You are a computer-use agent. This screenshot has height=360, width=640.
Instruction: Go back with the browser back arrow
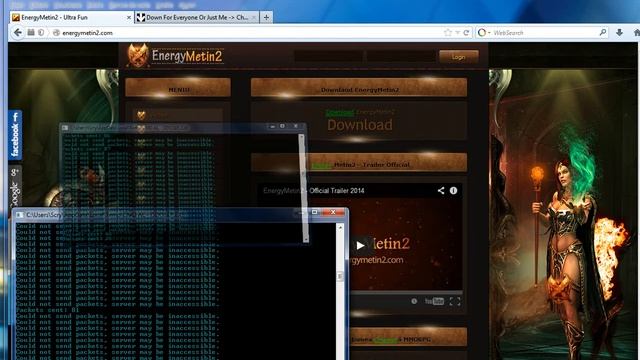coord(18,33)
